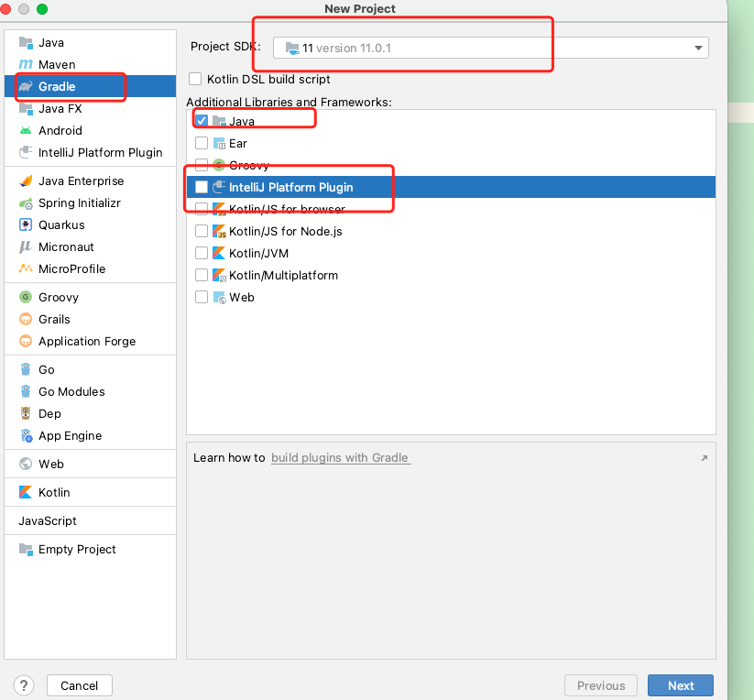The image size is (754, 700).
Task: Click the Micronaut icon
Action: pos(26,247)
